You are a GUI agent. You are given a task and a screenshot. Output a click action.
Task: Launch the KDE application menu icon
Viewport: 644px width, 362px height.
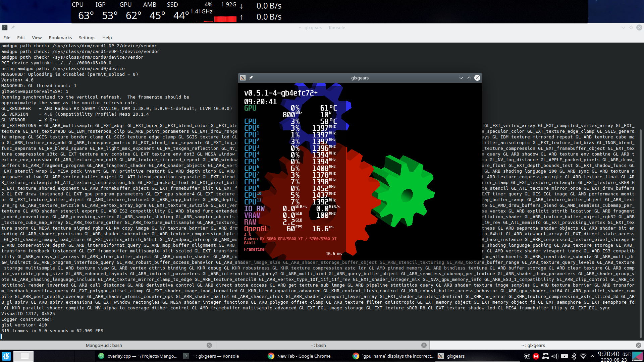click(x=6, y=356)
